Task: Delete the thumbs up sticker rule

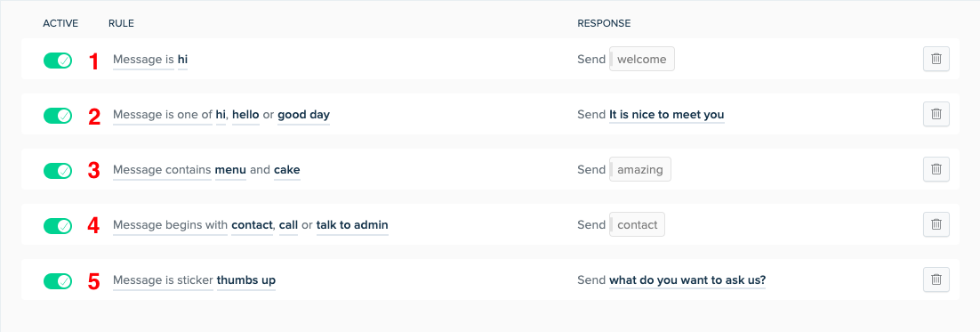Action: click(936, 279)
